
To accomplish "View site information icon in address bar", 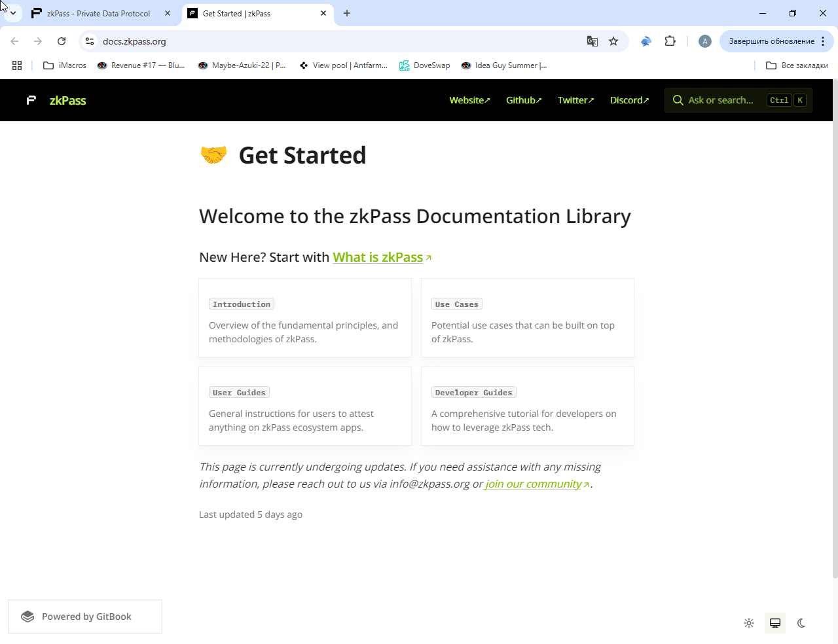I will [x=90, y=41].
